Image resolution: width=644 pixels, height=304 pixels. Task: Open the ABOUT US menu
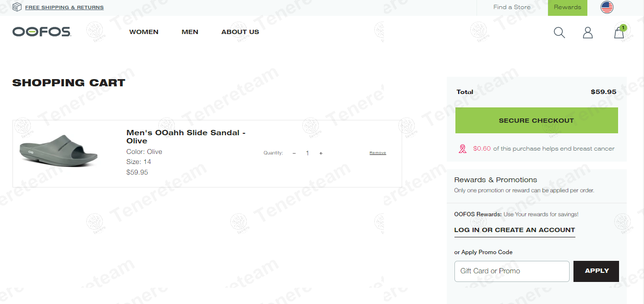coord(240,32)
